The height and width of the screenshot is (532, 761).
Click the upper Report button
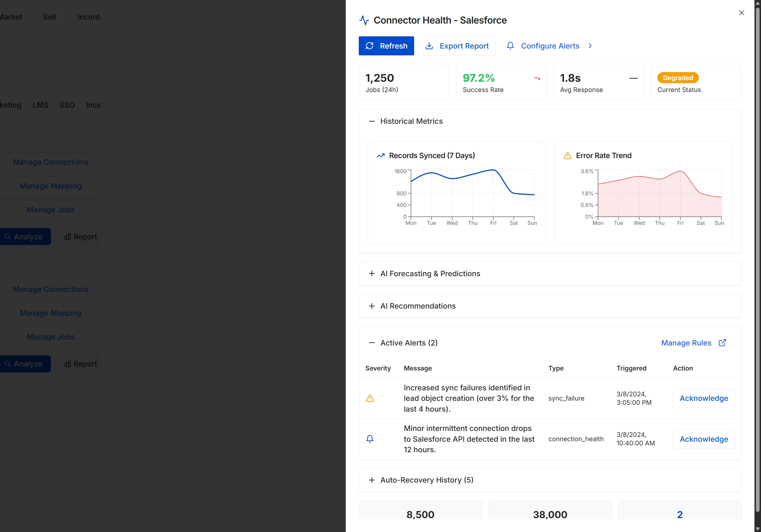(80, 237)
